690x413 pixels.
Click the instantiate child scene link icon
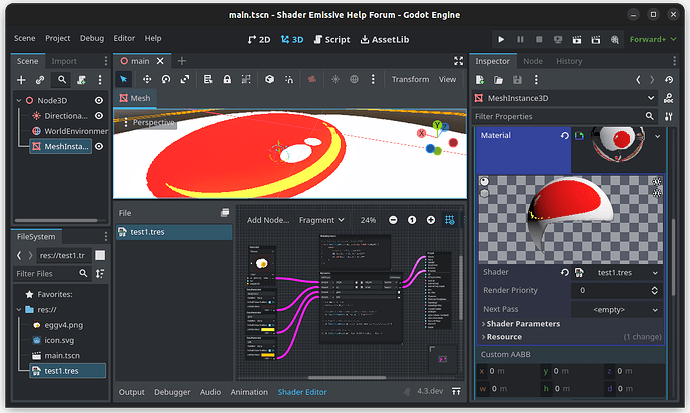(40, 80)
